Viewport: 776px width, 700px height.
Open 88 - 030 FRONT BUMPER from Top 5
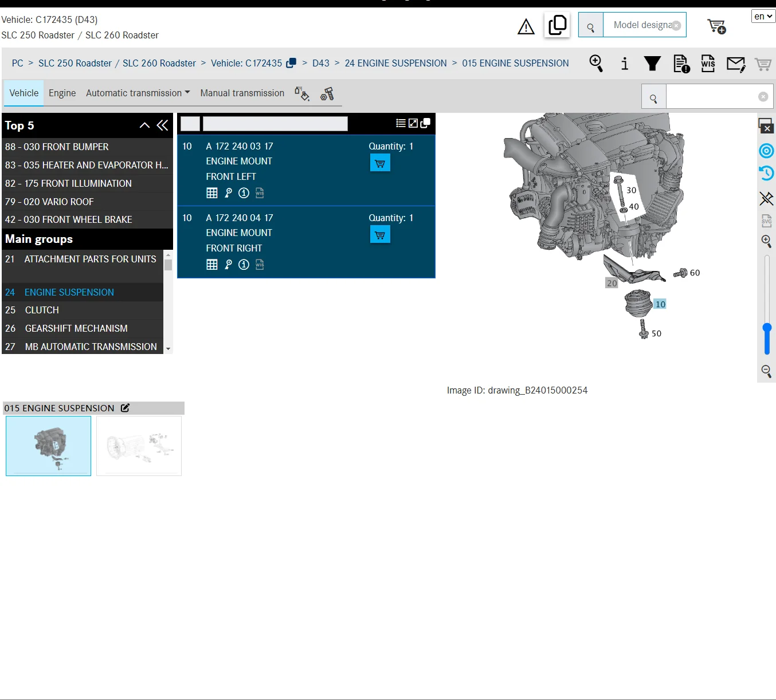[87, 147]
